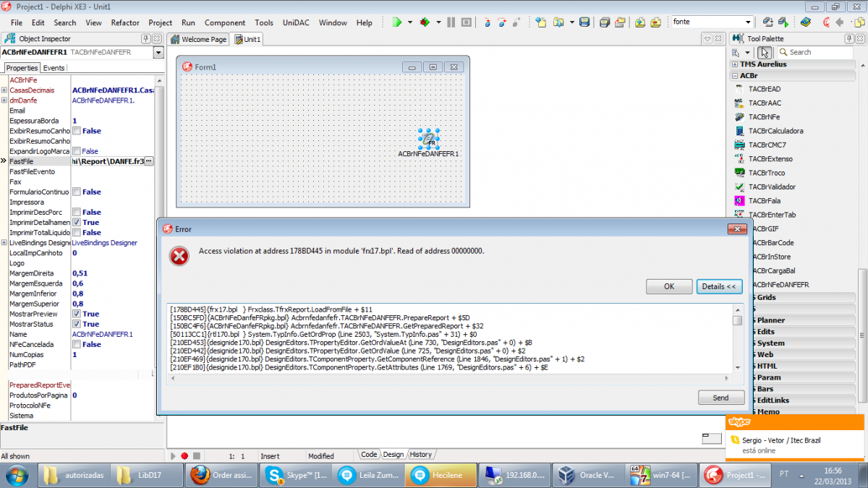Switch to the Events tab

(54, 68)
